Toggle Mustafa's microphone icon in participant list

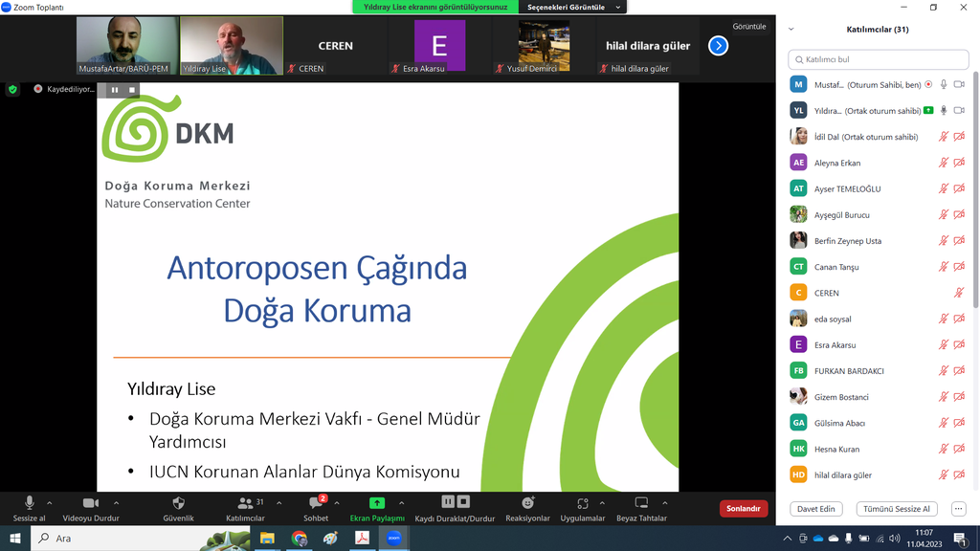[944, 84]
